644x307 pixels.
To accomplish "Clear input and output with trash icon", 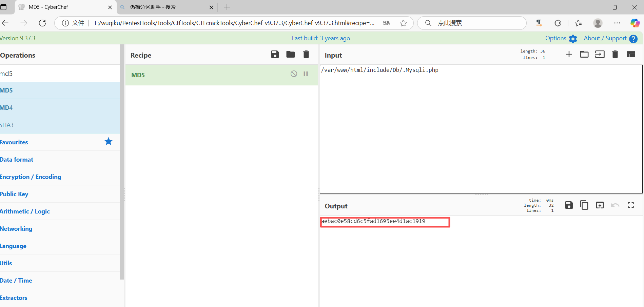I will [615, 54].
